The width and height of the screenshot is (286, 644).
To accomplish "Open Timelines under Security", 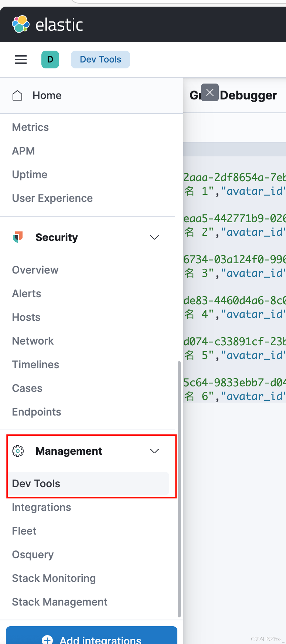I will (35, 365).
